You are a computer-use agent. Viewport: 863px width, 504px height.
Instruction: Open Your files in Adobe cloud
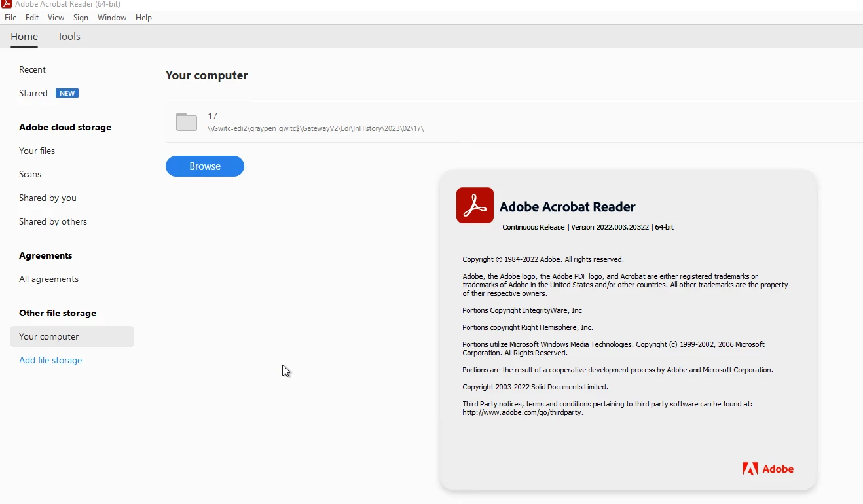pyautogui.click(x=37, y=151)
